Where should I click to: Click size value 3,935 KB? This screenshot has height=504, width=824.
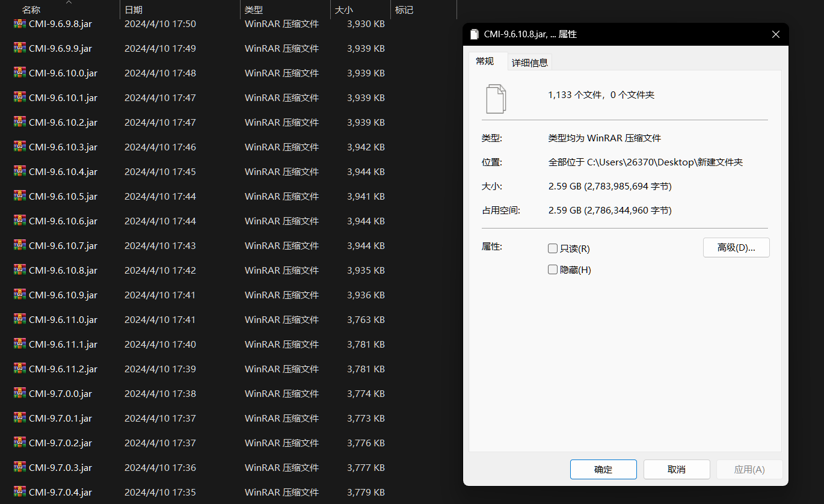(x=366, y=270)
